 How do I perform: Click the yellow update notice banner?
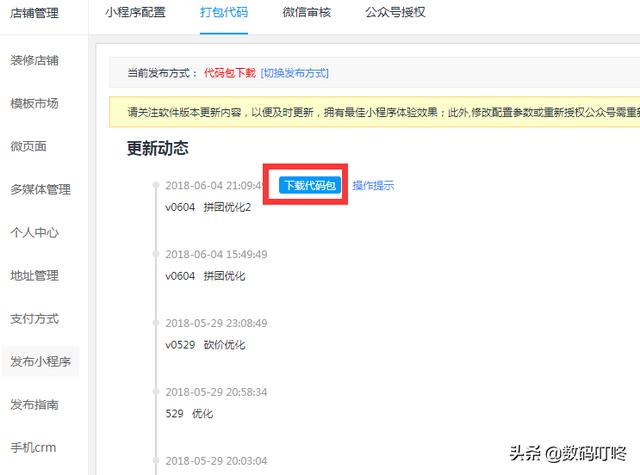point(374,112)
